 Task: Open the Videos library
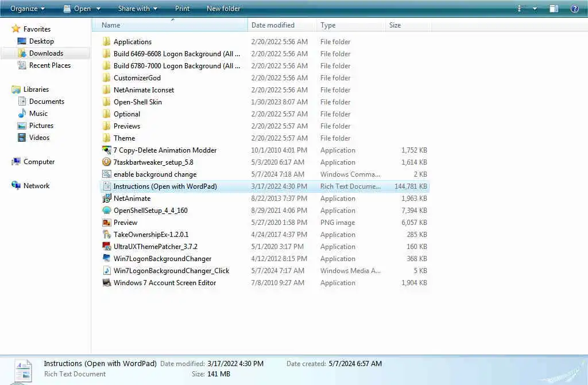coord(39,137)
